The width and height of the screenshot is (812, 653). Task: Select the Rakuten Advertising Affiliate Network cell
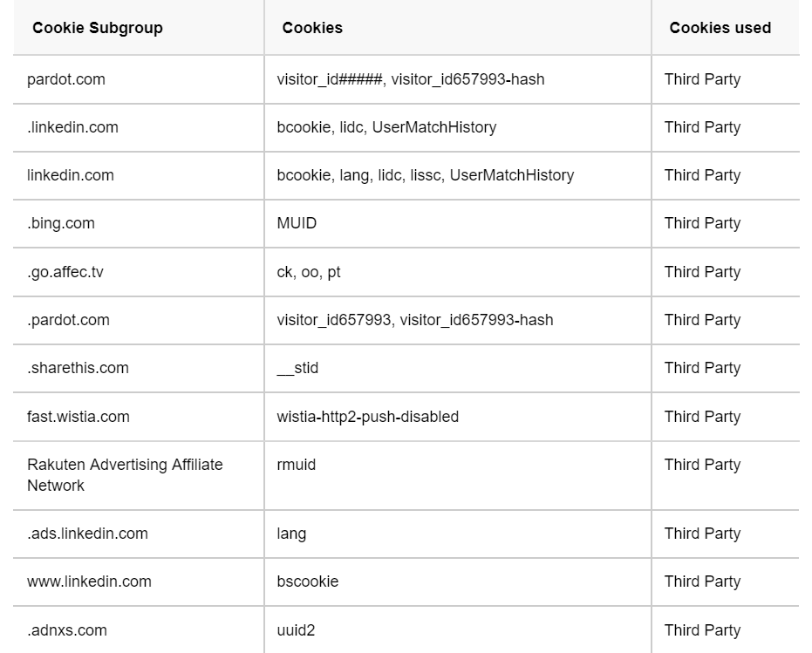click(x=125, y=475)
